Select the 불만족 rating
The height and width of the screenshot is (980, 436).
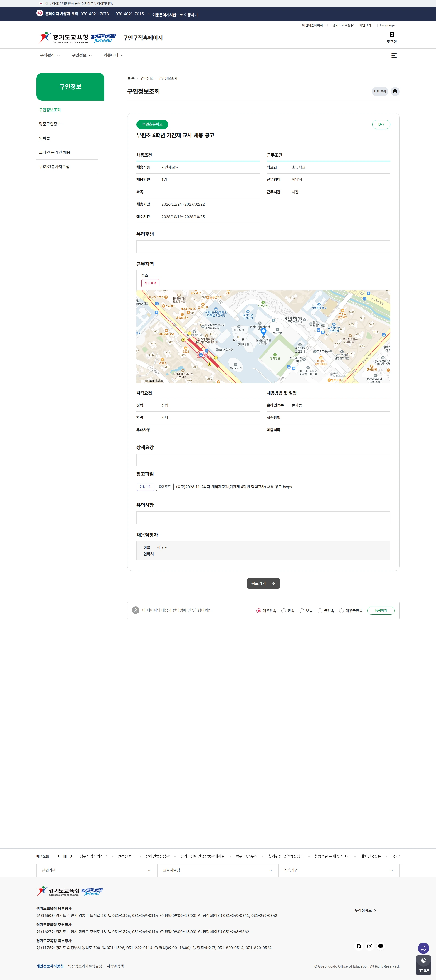pyautogui.click(x=320, y=611)
